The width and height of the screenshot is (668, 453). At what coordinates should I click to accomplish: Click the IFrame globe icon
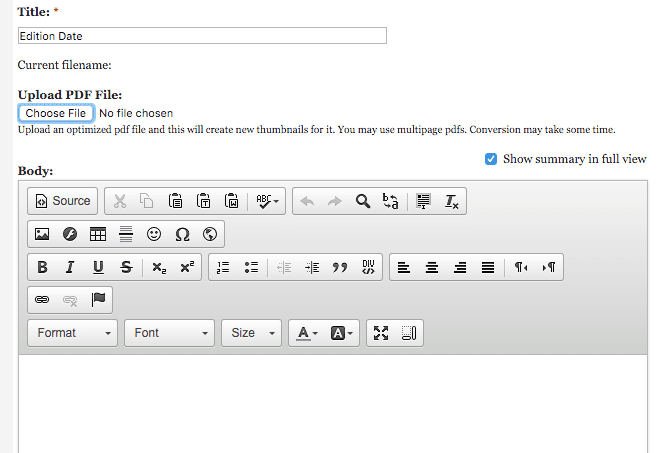[x=210, y=234]
